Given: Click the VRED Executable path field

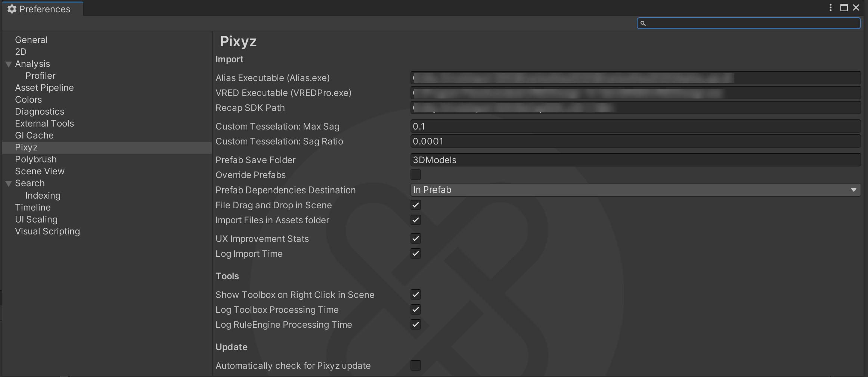Looking at the screenshot, I should click(x=636, y=93).
